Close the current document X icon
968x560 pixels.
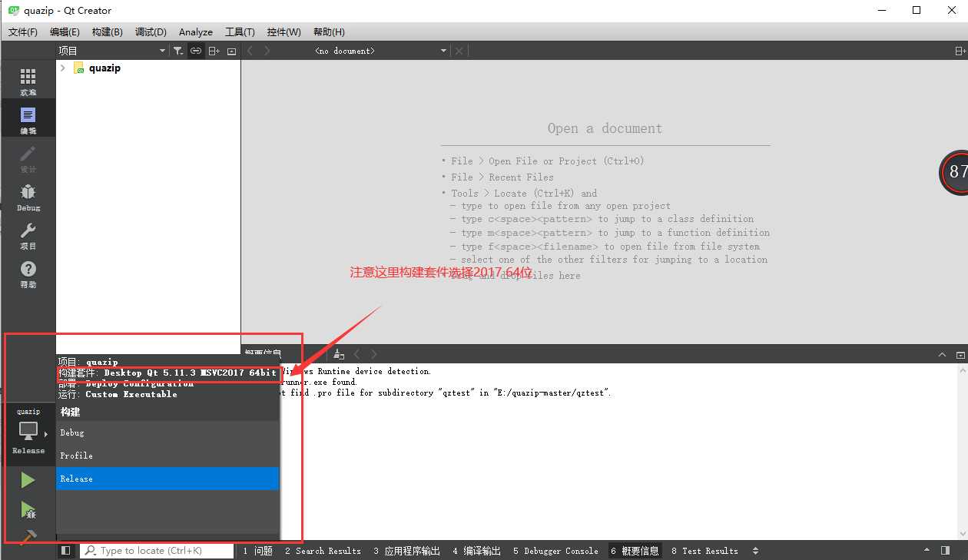point(459,51)
